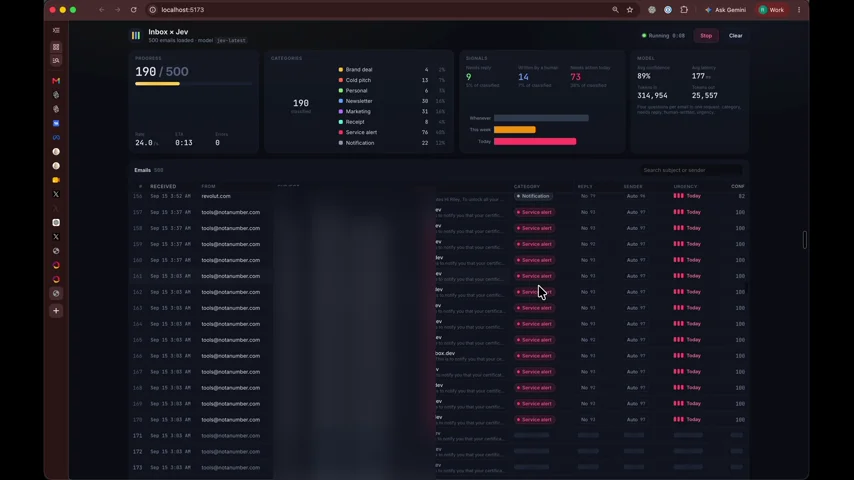The width and height of the screenshot is (854, 480).
Task: Toggle the sidebar panel icon at top left
Action: click(x=56, y=31)
